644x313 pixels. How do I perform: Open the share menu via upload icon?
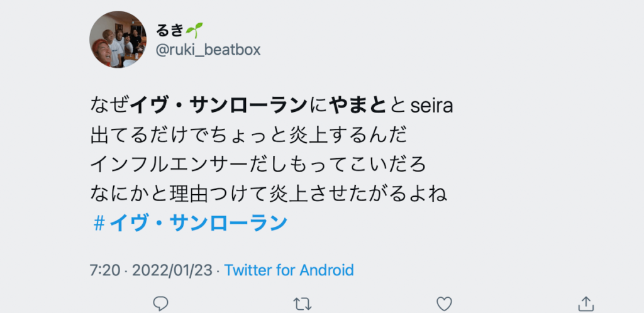tap(586, 304)
